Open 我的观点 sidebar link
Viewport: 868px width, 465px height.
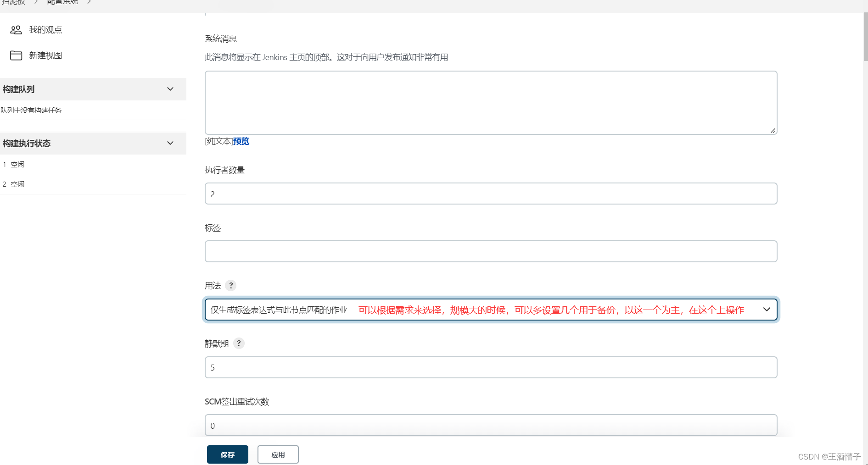45,30
